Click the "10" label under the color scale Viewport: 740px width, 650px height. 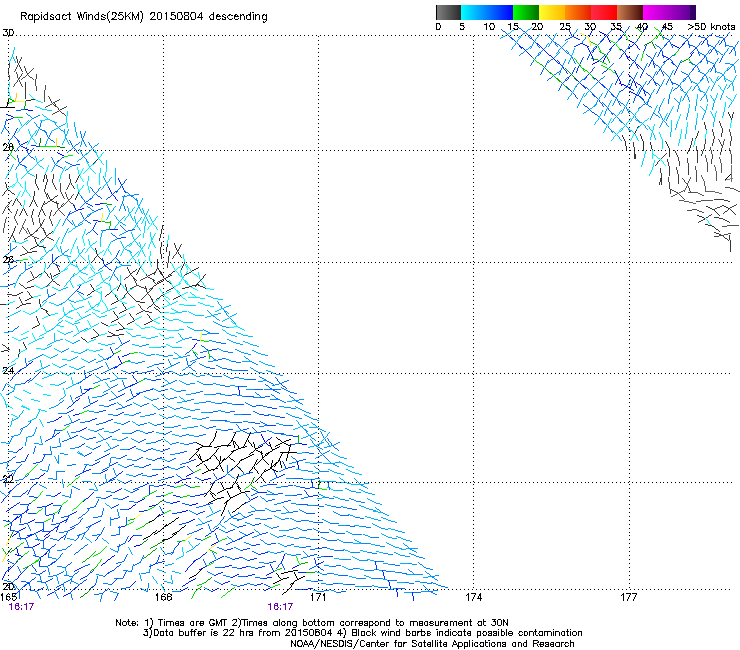(x=489, y=27)
